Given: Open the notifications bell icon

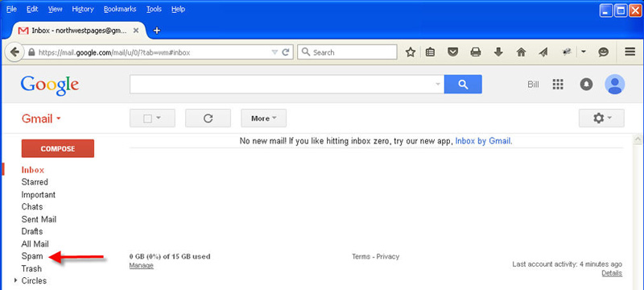Looking at the screenshot, I should point(586,85).
